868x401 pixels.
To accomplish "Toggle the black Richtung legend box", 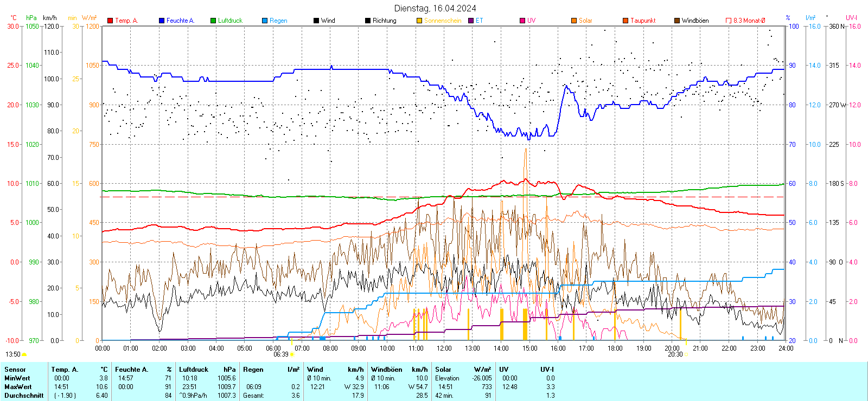I will pyautogui.click(x=368, y=21).
